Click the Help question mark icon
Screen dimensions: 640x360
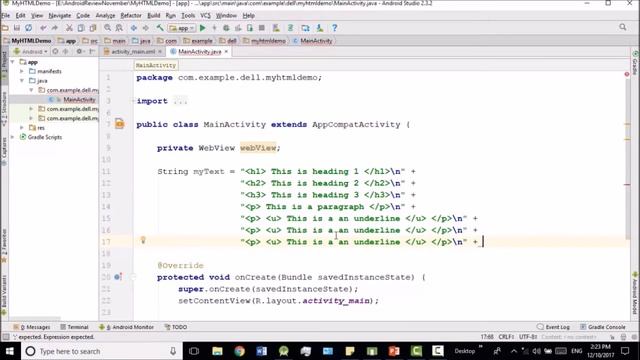334,28
